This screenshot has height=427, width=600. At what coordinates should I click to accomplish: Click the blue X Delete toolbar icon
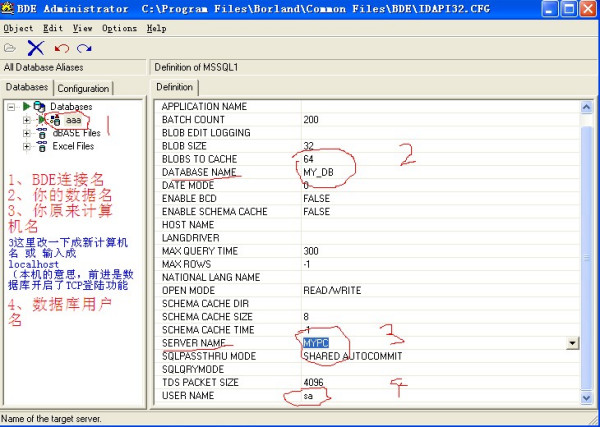pyautogui.click(x=36, y=48)
